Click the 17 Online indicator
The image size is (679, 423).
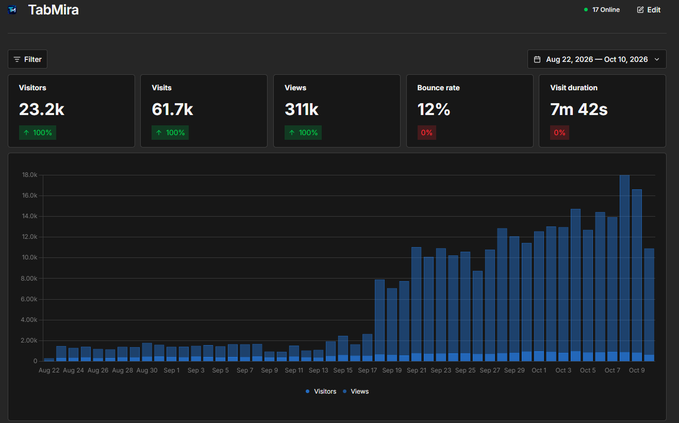[x=602, y=10]
